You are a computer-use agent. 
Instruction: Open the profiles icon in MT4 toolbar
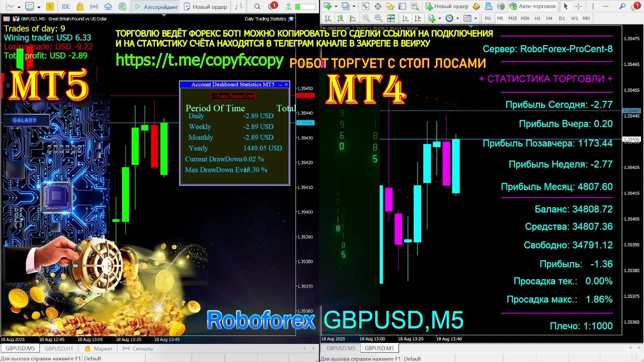(x=346, y=6)
